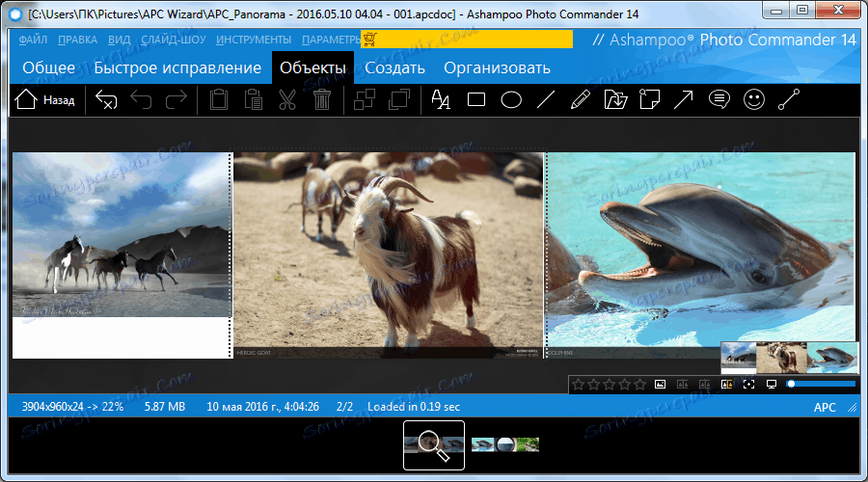
Task: Click the 3904x960x24 -> 22% status text
Action: (72, 407)
